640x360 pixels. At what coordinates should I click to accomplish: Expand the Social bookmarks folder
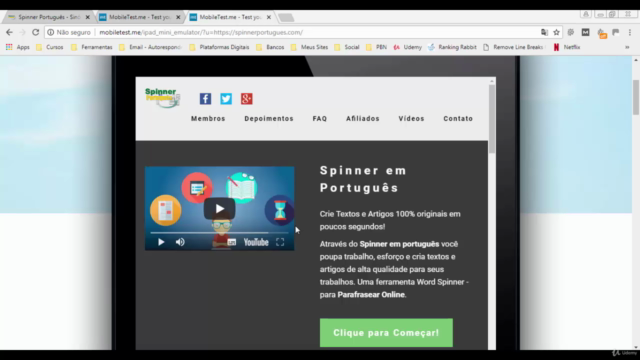pos(347,47)
